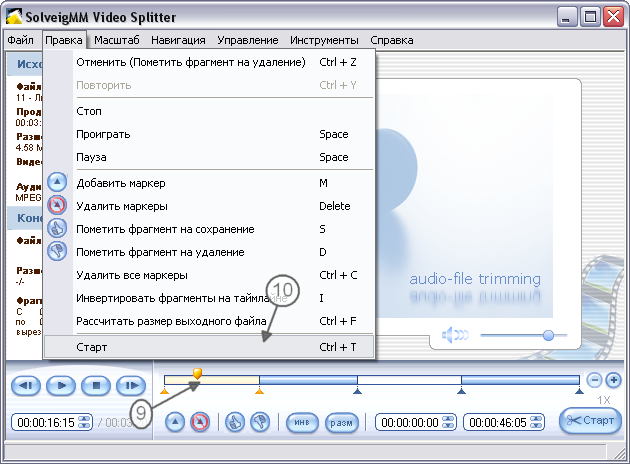Click thumbs-down icon beside Пометить фрагмент на удаление
This screenshot has width=630, height=464.
pyautogui.click(x=57, y=251)
